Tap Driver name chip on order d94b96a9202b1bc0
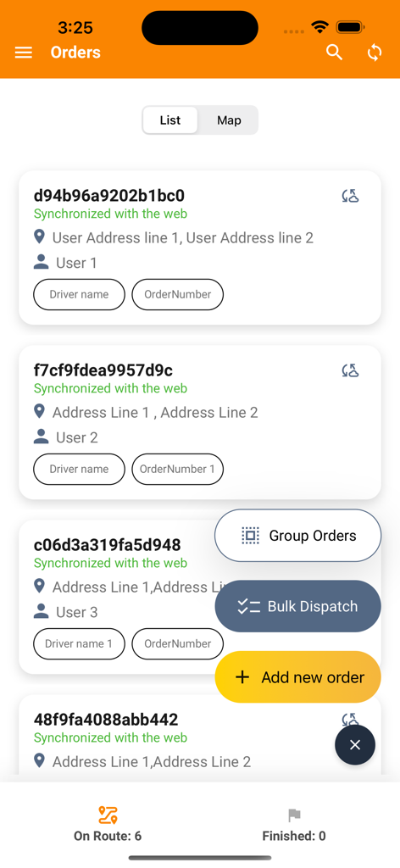This screenshot has height=868, width=400. 79,294
